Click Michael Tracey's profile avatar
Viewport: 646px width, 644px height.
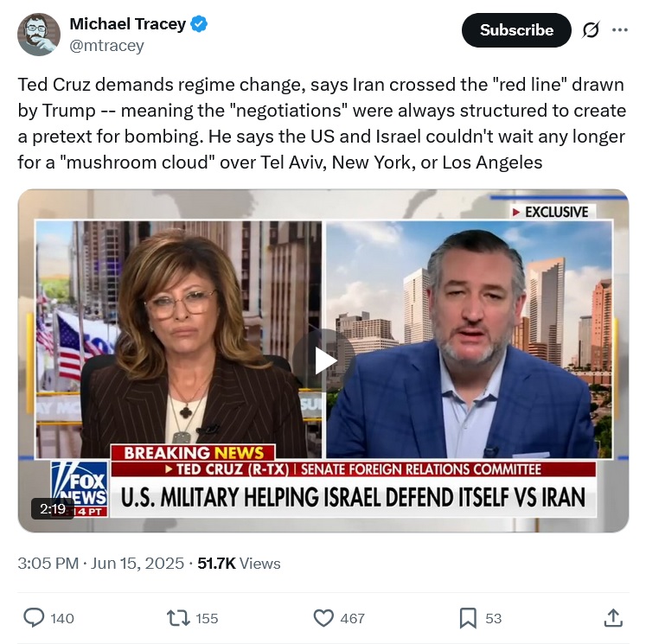[x=39, y=35]
